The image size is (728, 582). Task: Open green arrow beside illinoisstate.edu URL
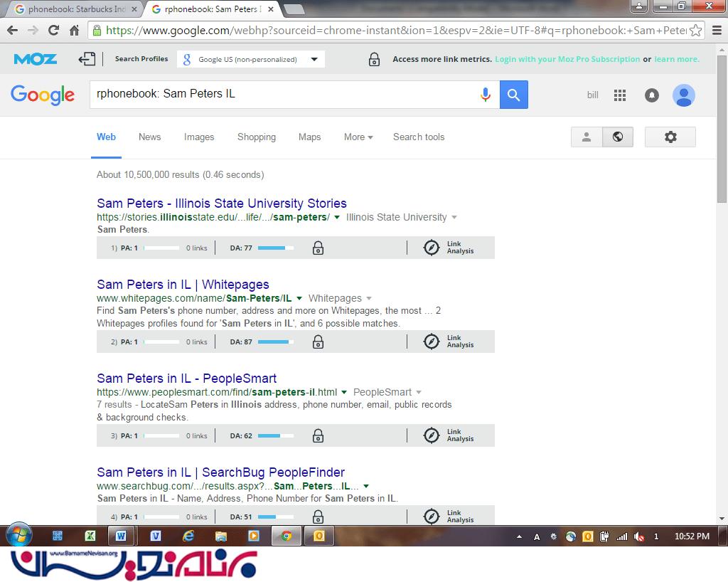[x=337, y=218]
